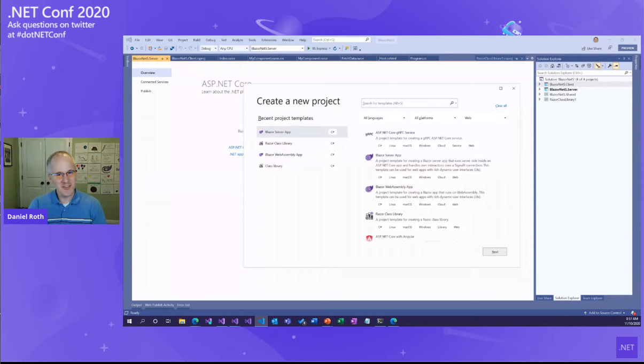Click the Next button in dialog
Screen dimensions: 644x364
tap(495, 252)
